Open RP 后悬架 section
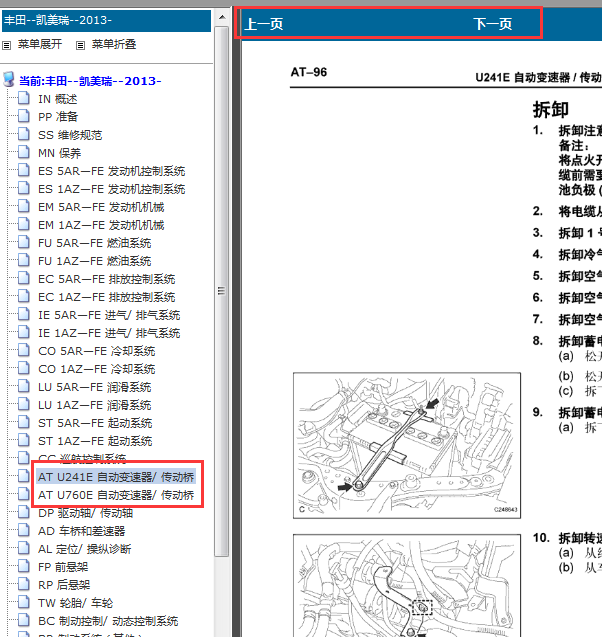 pos(64,585)
